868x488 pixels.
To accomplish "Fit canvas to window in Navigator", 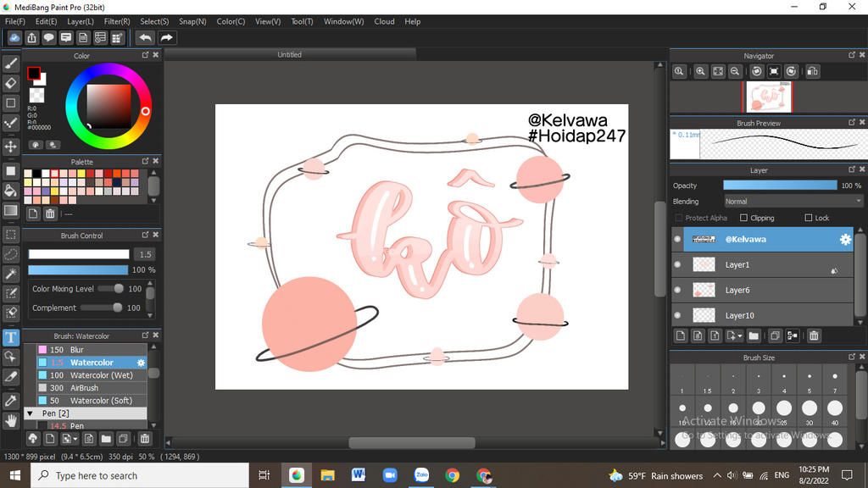I will coord(718,71).
